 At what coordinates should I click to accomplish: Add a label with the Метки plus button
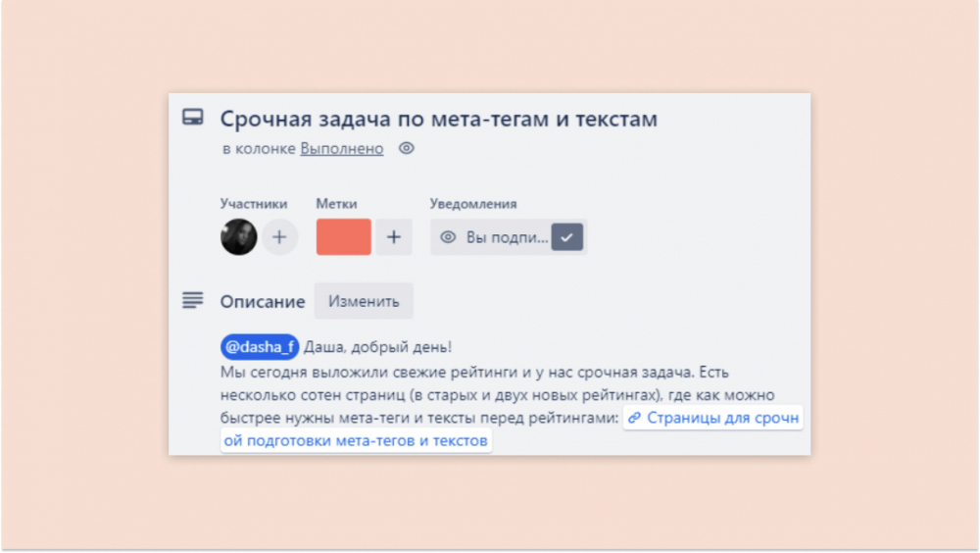[x=394, y=236]
